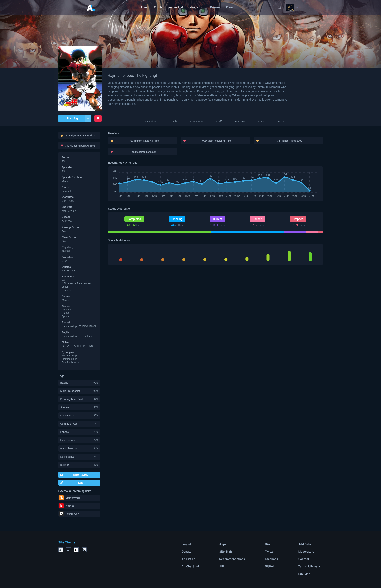
Task: Click the Write Review button
Action: pos(79,475)
